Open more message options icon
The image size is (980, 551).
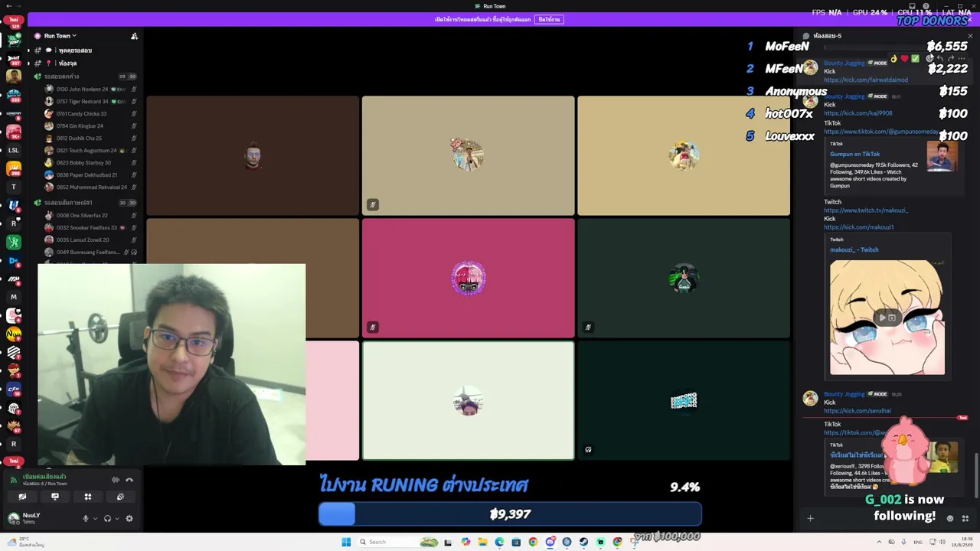(x=962, y=59)
